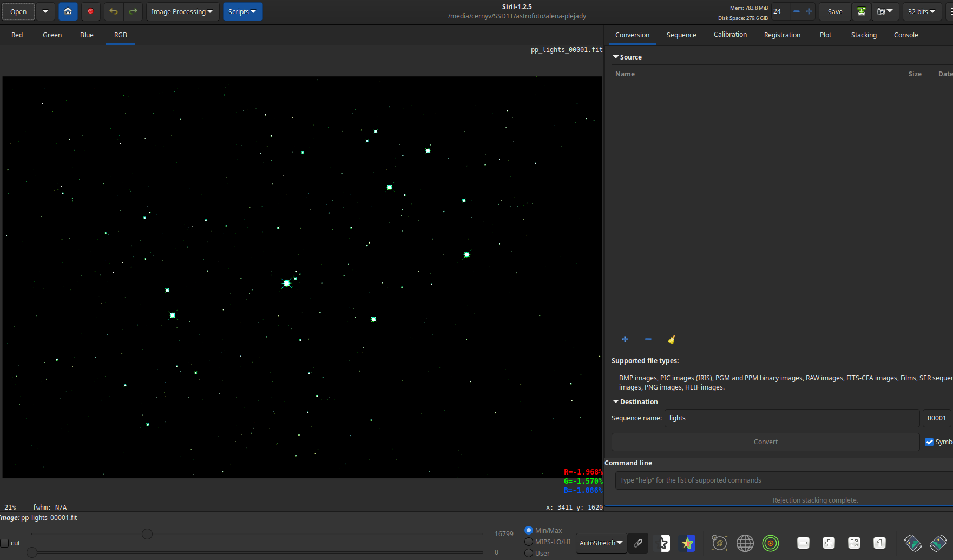The image size is (953, 560).
Task: Click the globe celestial grid icon
Action: 745,543
